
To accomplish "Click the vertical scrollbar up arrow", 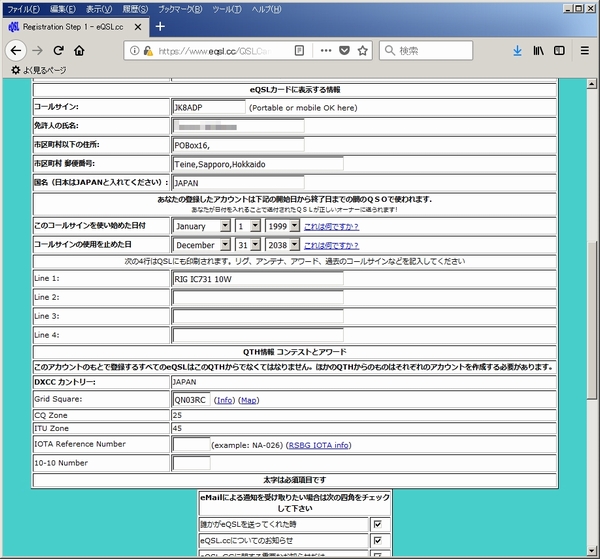I will (x=592, y=83).
